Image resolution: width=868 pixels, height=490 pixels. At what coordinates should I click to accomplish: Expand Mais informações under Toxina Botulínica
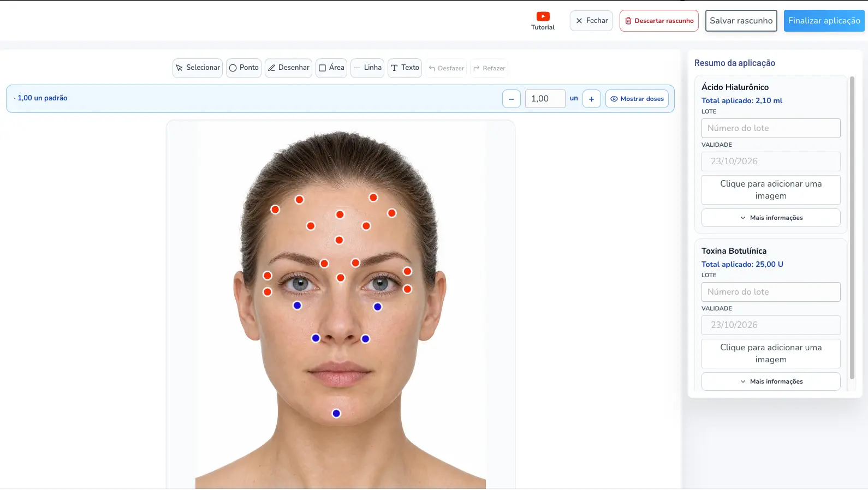tap(771, 381)
